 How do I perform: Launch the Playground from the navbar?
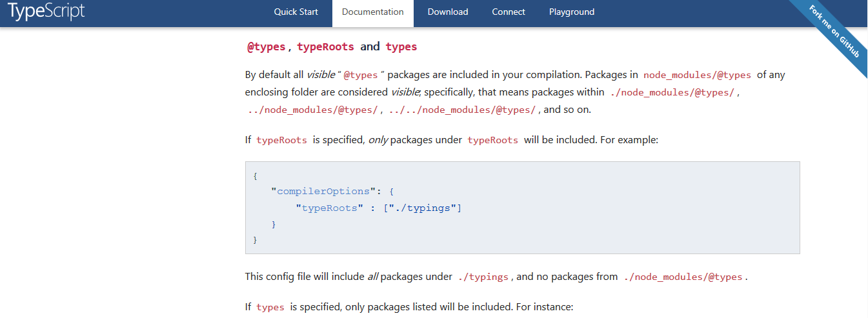(571, 12)
